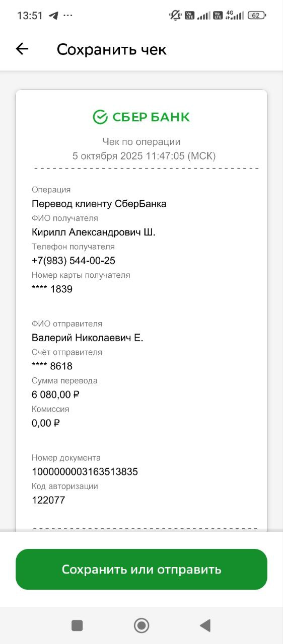Tap the authorization code 122077
The image size is (283, 644).
pyautogui.click(x=48, y=500)
